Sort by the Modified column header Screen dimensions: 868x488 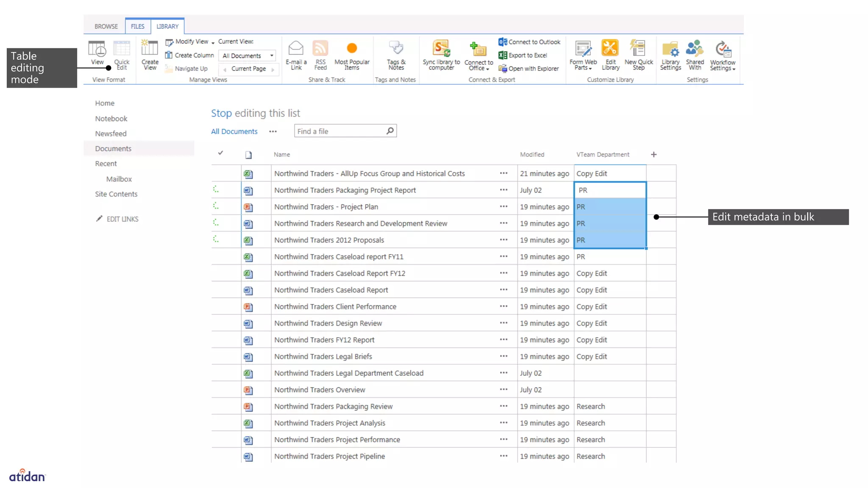point(532,155)
